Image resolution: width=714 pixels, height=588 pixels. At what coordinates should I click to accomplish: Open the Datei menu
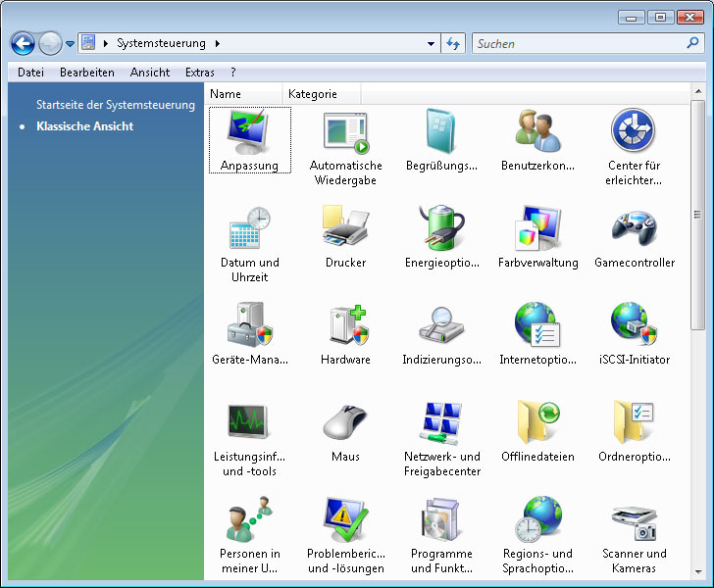point(31,73)
